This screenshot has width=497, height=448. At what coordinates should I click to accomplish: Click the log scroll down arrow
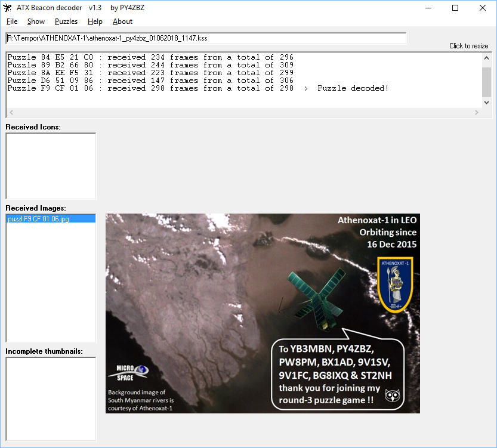pos(486,103)
